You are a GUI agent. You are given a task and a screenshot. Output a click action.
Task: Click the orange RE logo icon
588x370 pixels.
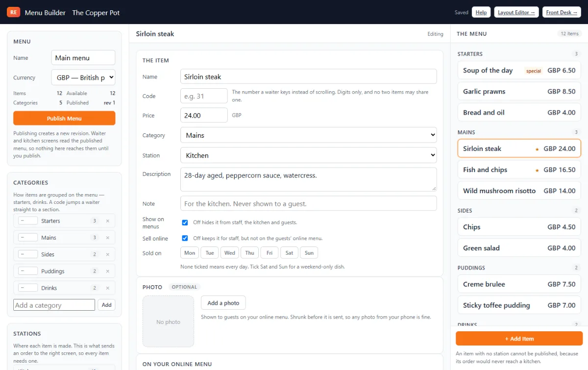point(13,12)
